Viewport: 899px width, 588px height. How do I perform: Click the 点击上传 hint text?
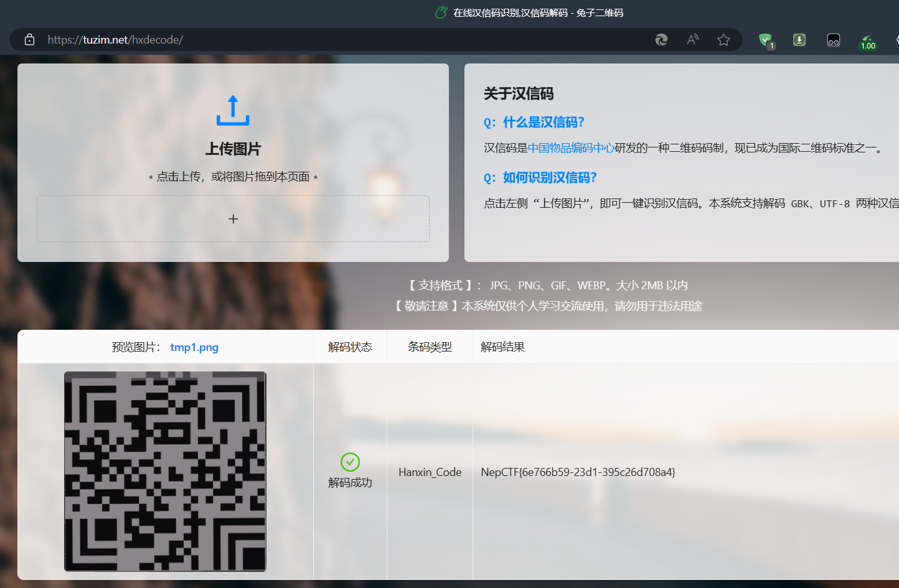coord(233,177)
